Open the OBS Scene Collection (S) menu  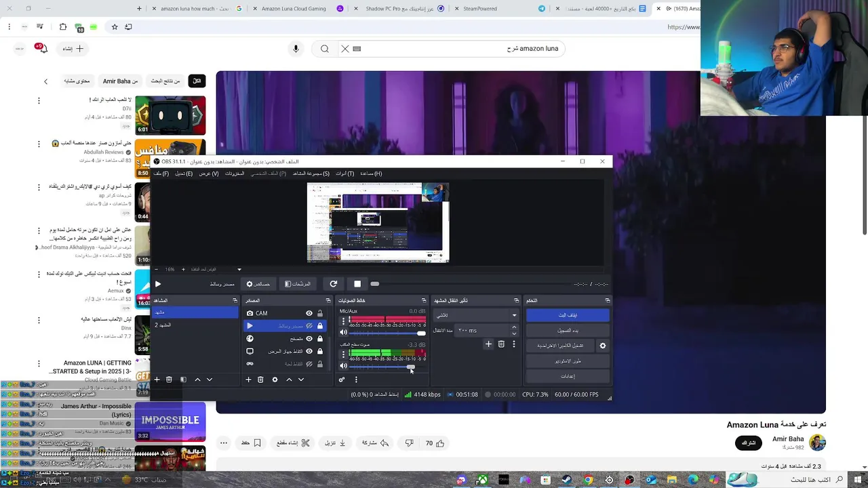coord(311,174)
